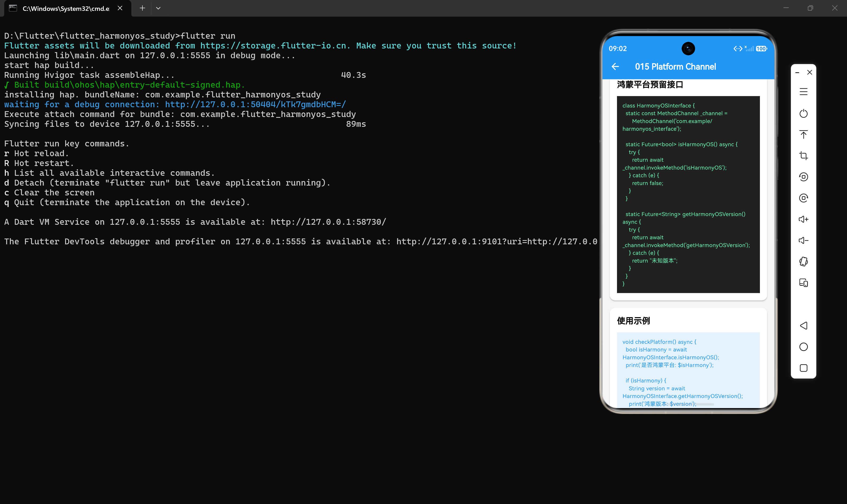This screenshot has height=504, width=847.
Task: Close the cmd.exe terminal tab
Action: [x=120, y=8]
